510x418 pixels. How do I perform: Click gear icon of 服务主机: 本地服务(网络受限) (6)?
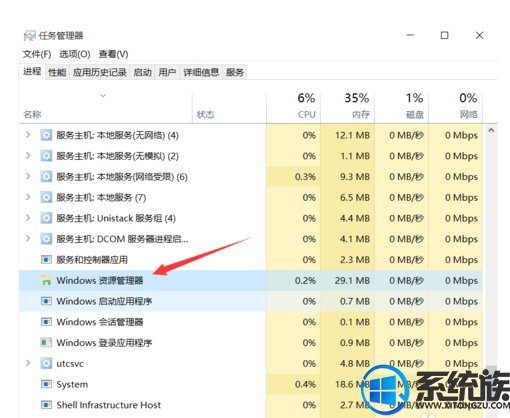46,177
